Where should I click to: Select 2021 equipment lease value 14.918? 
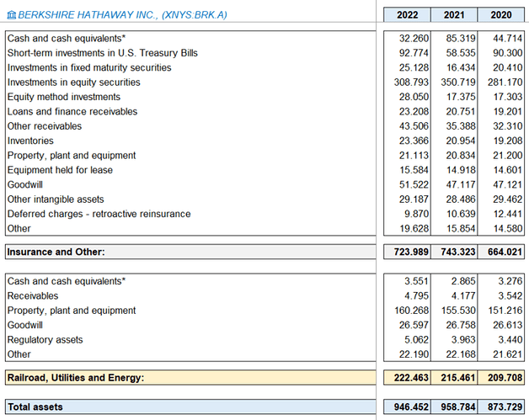coord(461,170)
